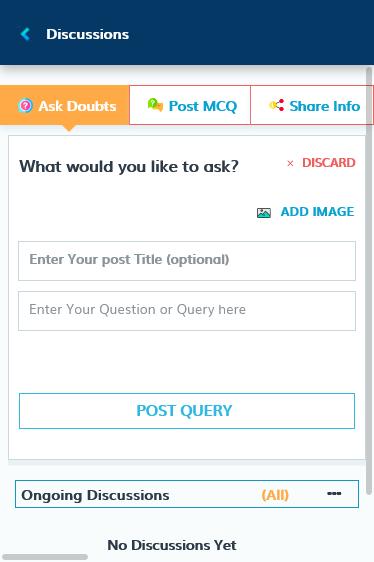Open the three-dots menu in Ongoing Discussions
The height and width of the screenshot is (562, 374).
coord(334,494)
